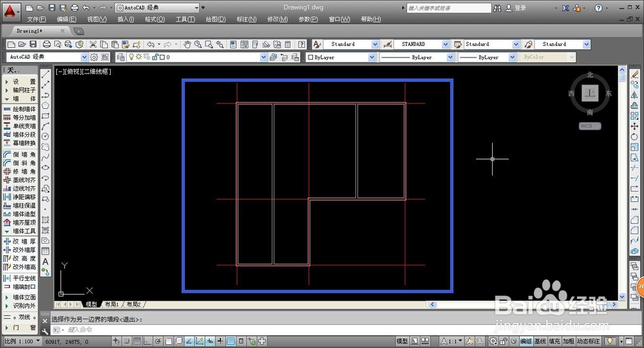This screenshot has width=644, height=348.
Task: Expand the 墙体立面 menu section
Action: tap(20, 297)
